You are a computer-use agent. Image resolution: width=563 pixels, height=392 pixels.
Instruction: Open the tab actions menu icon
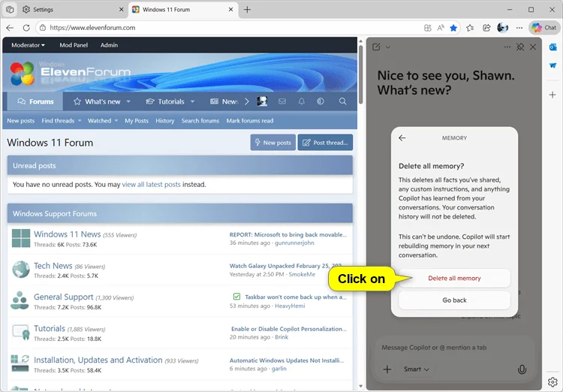pyautogui.click(x=10, y=10)
